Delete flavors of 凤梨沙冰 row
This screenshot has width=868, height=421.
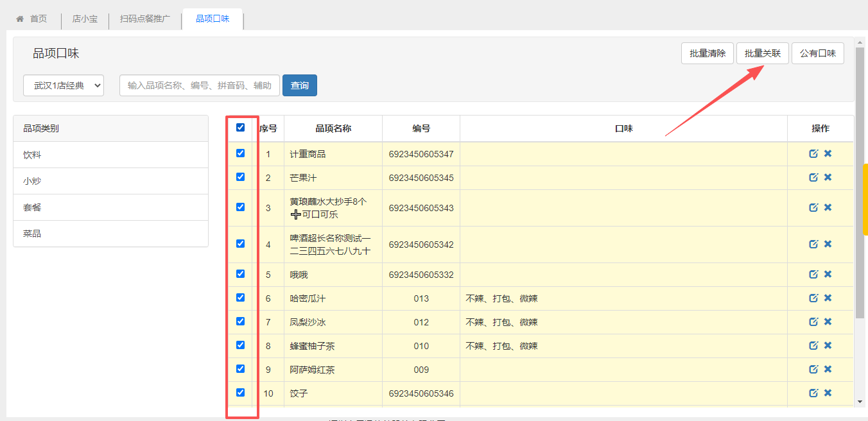pos(828,322)
